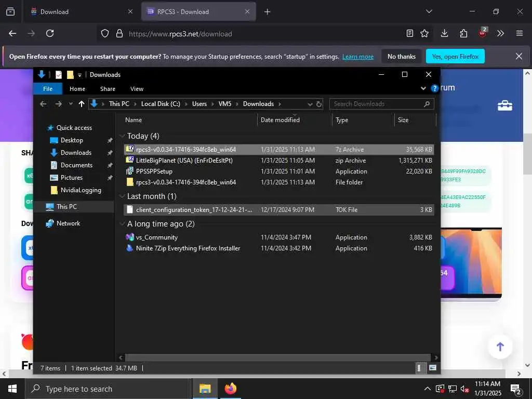Viewport: 532px width, 399px height.
Task: Click Explorer new folder quick access icon
Action: (70, 75)
